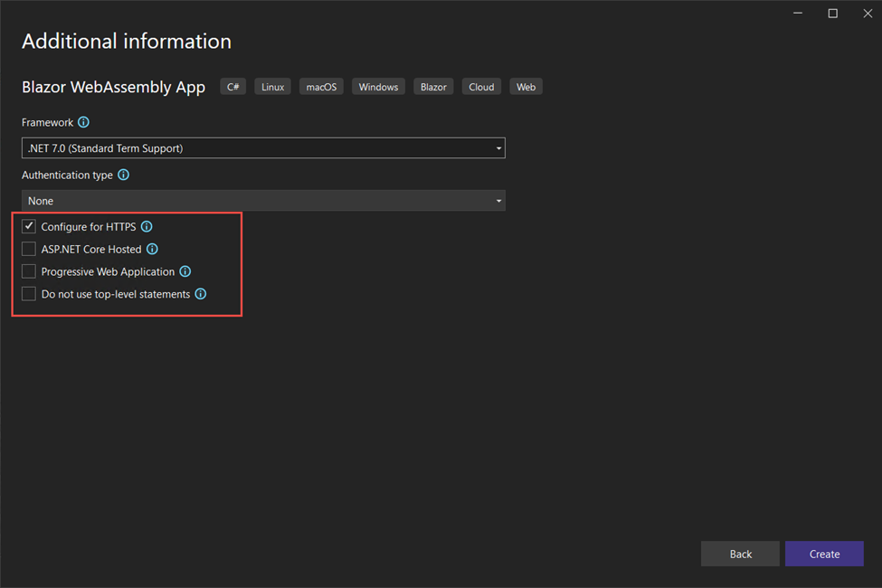Click info icon for top-level statements option
Image resolution: width=882 pixels, height=588 pixels.
pyautogui.click(x=201, y=294)
